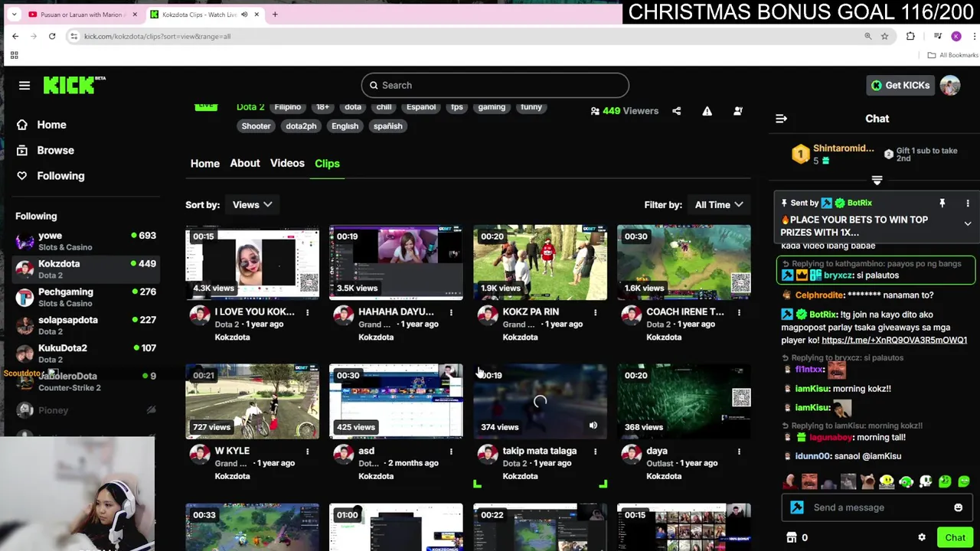
Task: Open chat settings gear icon
Action: 922,537
